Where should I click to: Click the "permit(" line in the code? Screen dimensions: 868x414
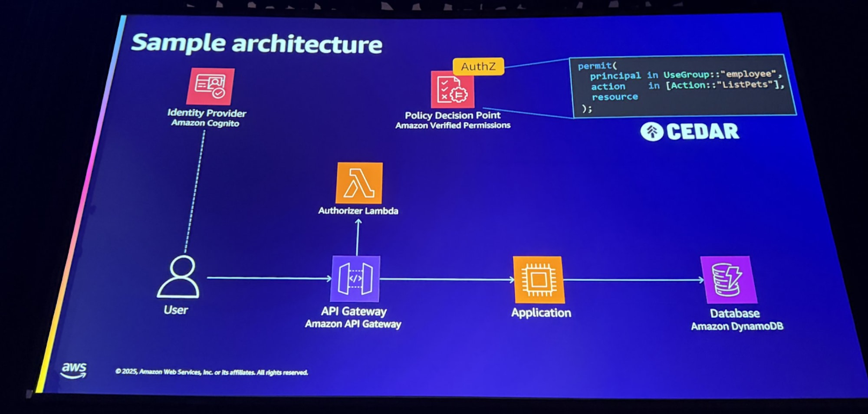click(597, 66)
